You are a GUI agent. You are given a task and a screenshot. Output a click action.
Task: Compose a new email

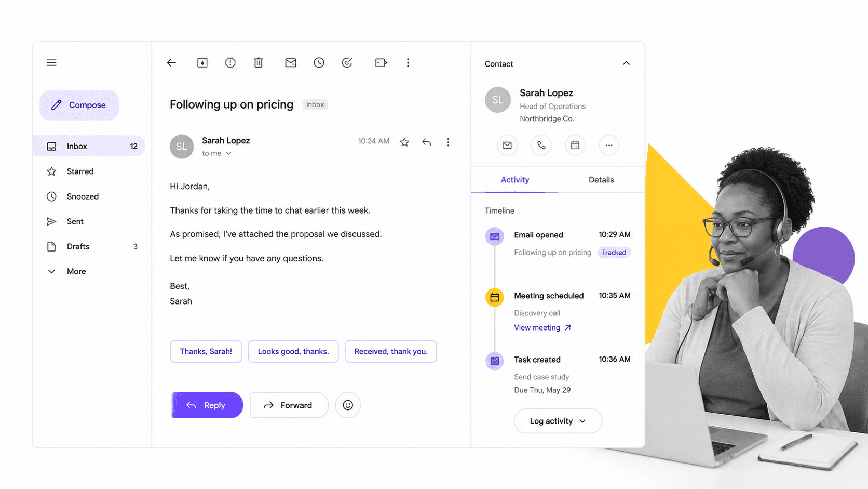79,105
